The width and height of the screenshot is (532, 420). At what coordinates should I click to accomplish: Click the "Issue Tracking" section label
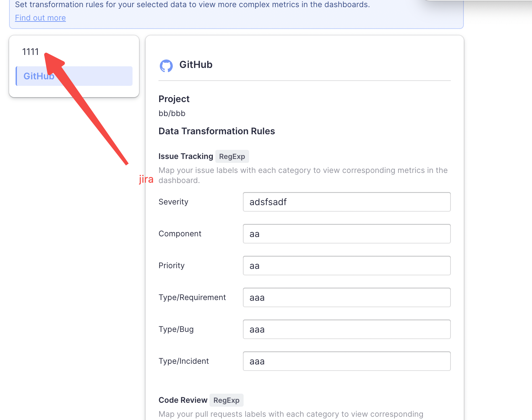[186, 156]
